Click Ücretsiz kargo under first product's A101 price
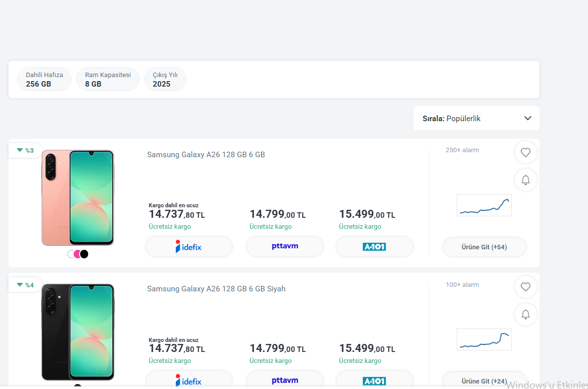The image size is (588, 389). (360, 226)
